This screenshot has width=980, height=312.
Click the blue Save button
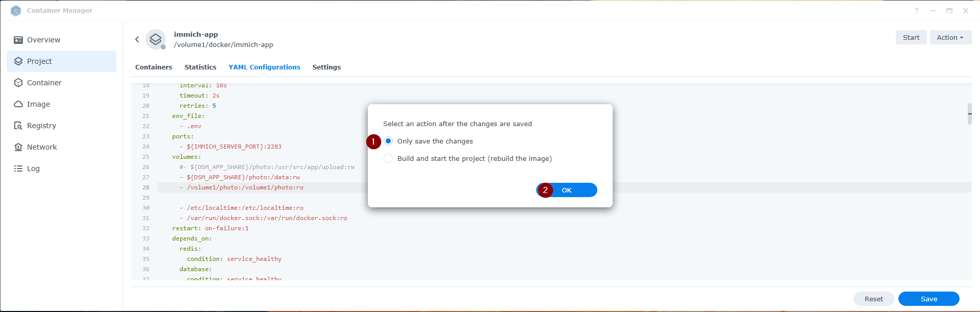928,299
